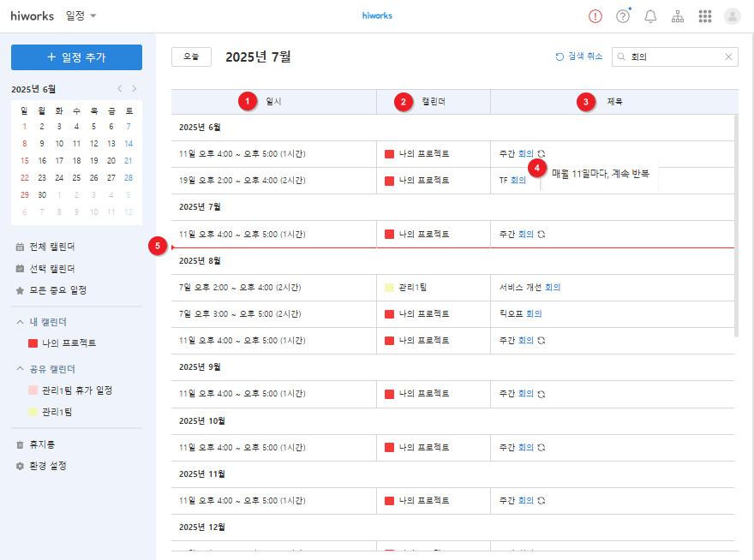Click the repeat icon on July 주간 회의
The image size is (754, 560).
tap(542, 235)
